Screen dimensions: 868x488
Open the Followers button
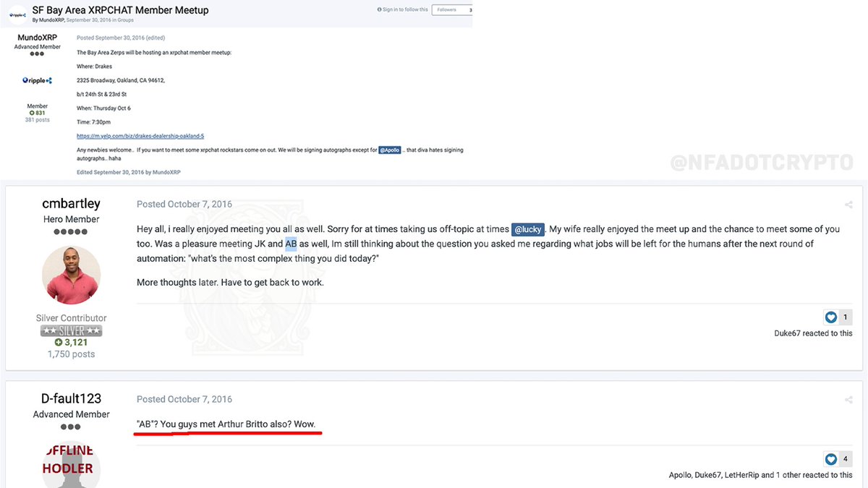[x=453, y=10]
